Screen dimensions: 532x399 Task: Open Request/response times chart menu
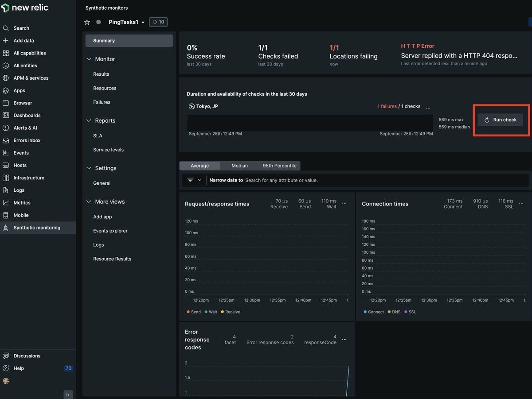click(x=344, y=204)
